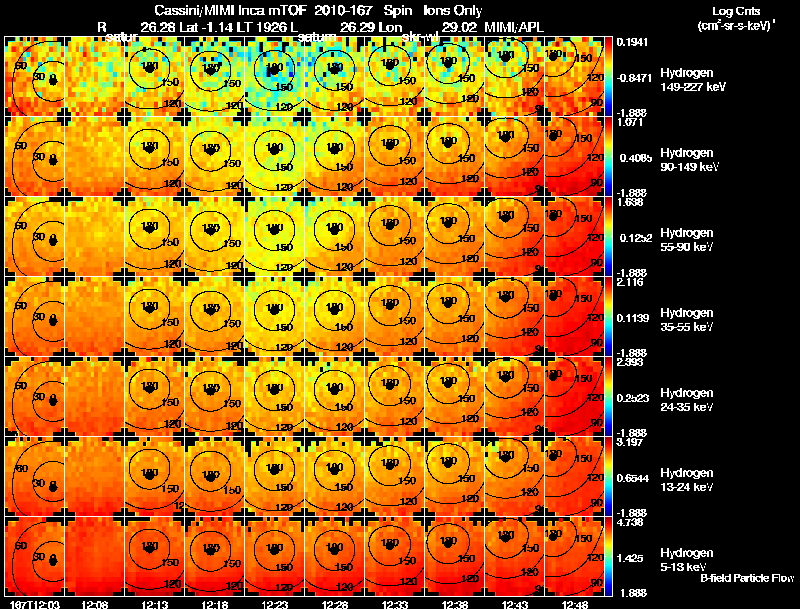This screenshot has width=800, height=609.
Task: Click the color bar for the 35-55 keV row
Action: pos(608,317)
